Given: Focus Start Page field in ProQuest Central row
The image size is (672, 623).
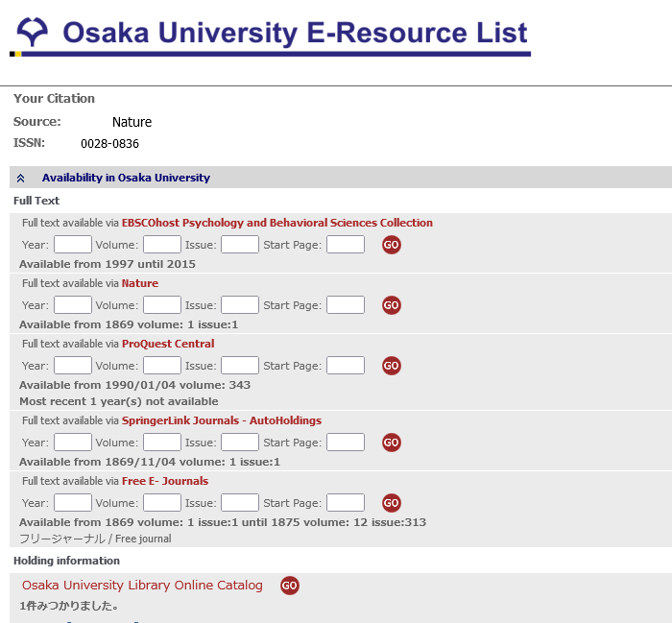Looking at the screenshot, I should 346,365.
